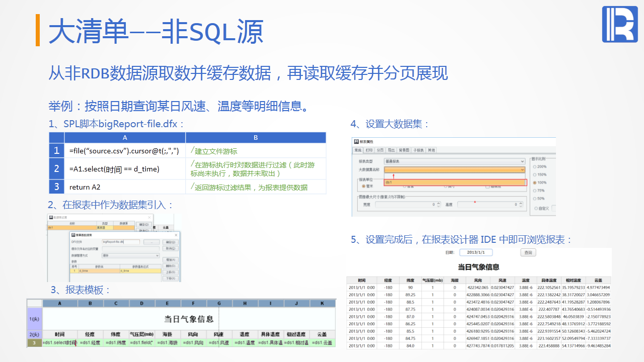Switch to the 打印 tab
The image size is (644, 362).
[x=369, y=150]
